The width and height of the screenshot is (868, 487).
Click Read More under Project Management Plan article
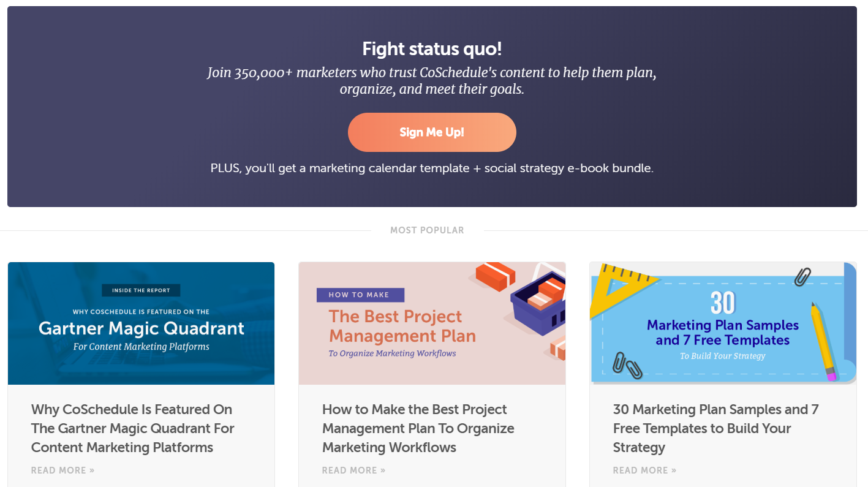(353, 470)
